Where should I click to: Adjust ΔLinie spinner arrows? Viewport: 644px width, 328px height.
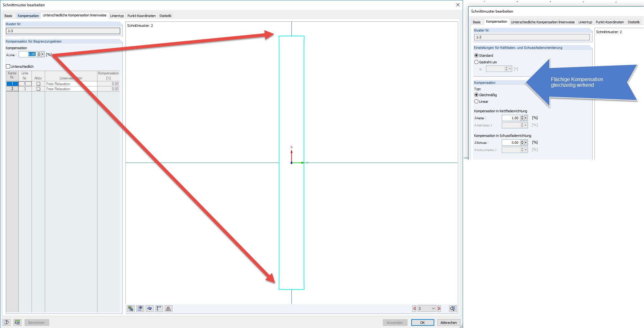click(39, 54)
